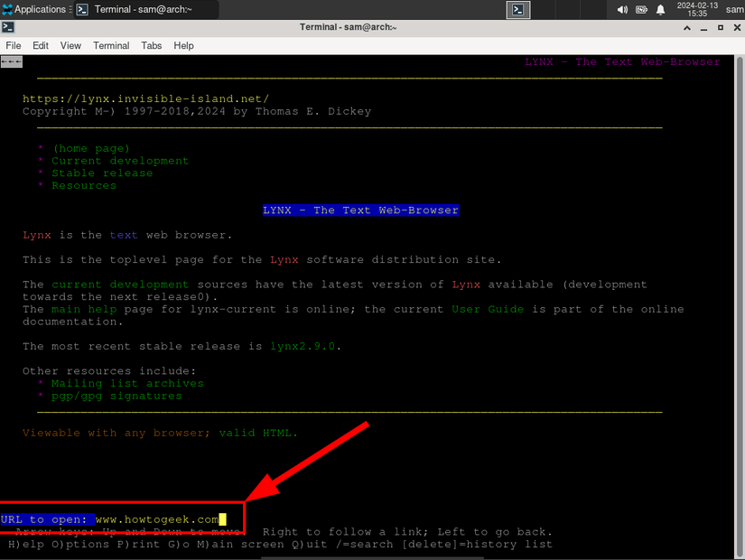Open the notifications bell icon
This screenshot has height=560, width=745.
660,10
